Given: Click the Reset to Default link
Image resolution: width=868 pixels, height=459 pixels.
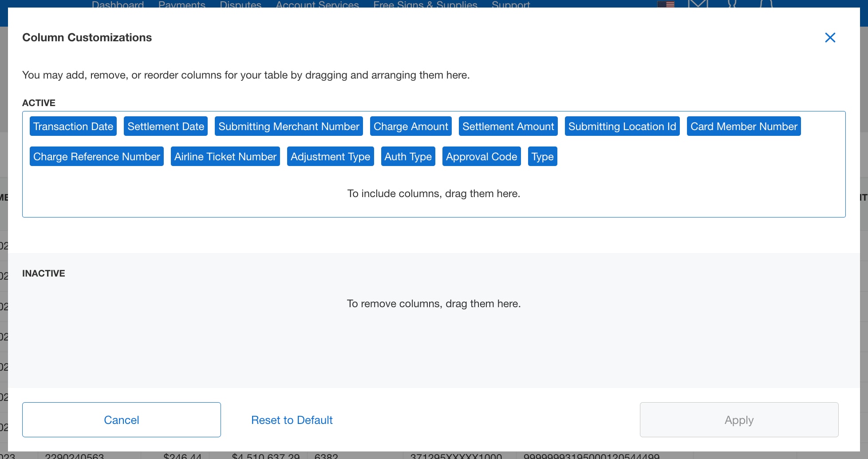Looking at the screenshot, I should pyautogui.click(x=292, y=419).
